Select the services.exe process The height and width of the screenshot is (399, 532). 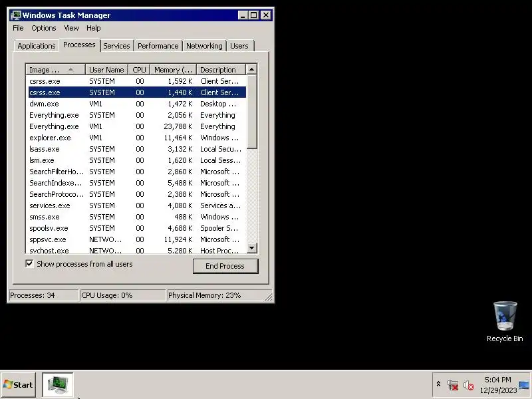[137, 205]
